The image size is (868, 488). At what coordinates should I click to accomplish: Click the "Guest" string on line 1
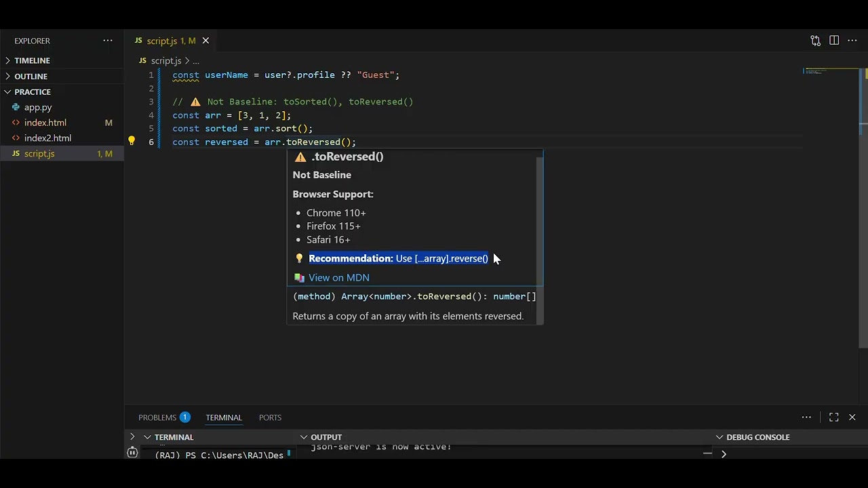click(x=376, y=75)
